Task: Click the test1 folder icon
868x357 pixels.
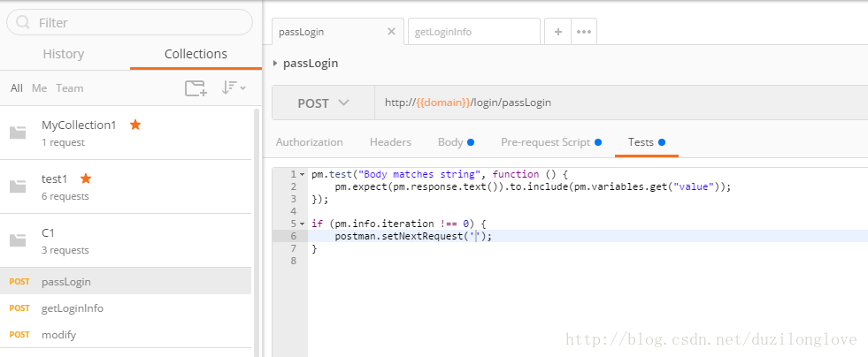Action: coord(18,186)
